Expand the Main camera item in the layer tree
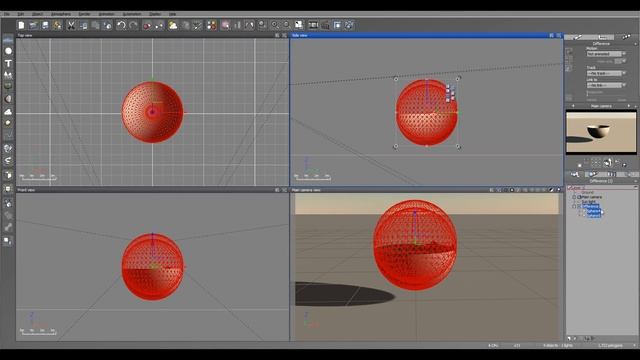 tap(574, 197)
